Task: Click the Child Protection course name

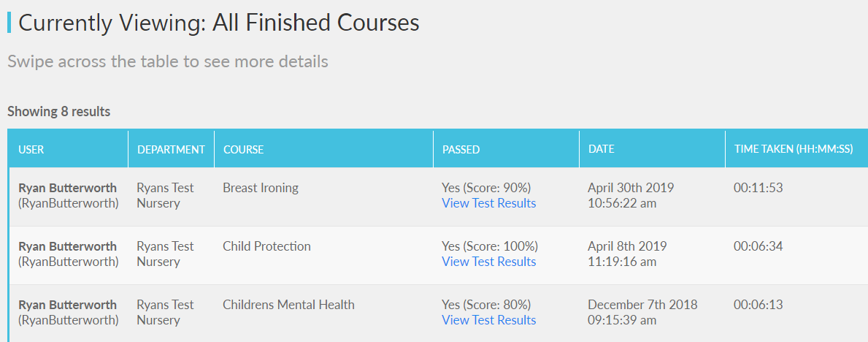Action: [x=266, y=246]
